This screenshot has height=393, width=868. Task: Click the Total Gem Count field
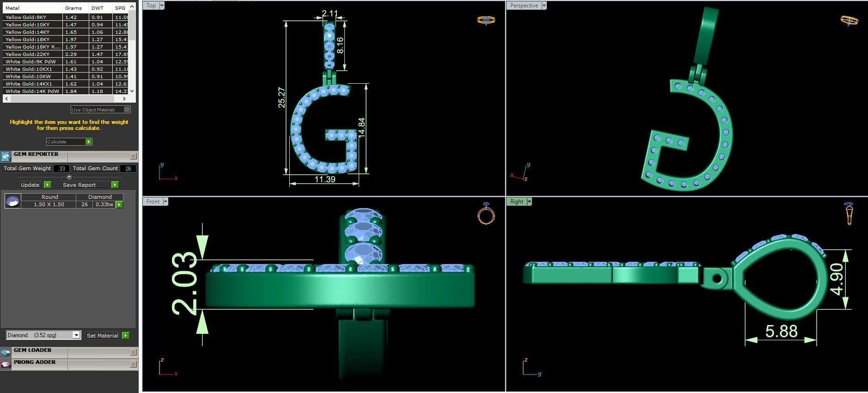point(128,168)
